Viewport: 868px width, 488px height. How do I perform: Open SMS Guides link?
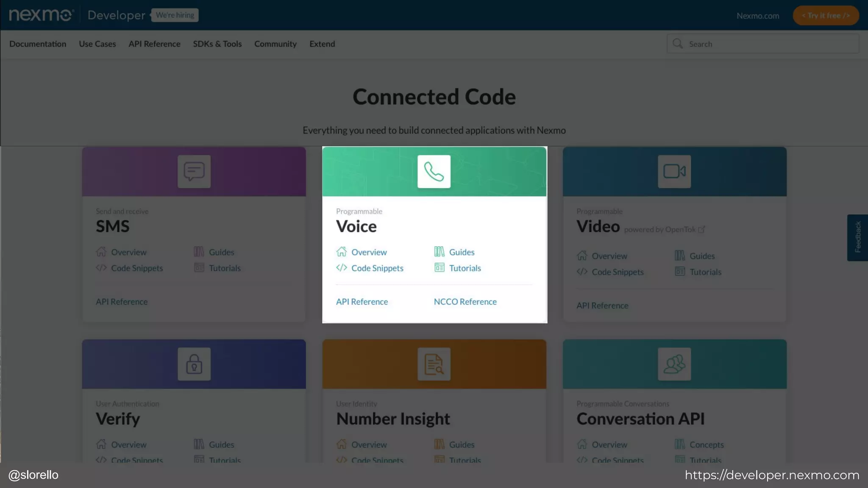tap(221, 252)
